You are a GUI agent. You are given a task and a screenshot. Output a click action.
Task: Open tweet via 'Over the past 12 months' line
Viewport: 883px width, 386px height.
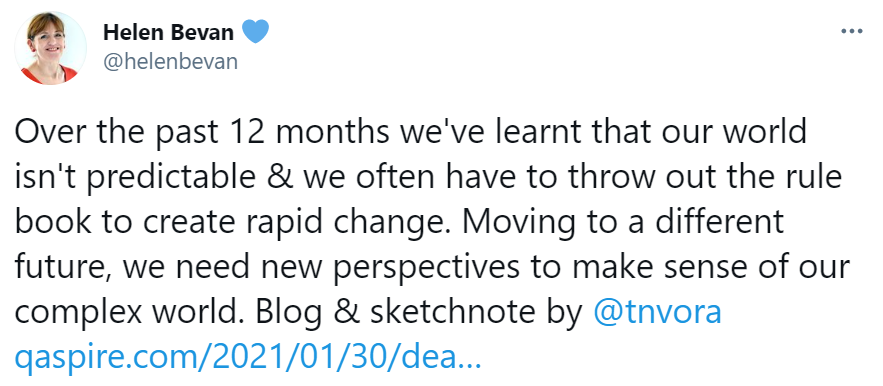pos(411,133)
